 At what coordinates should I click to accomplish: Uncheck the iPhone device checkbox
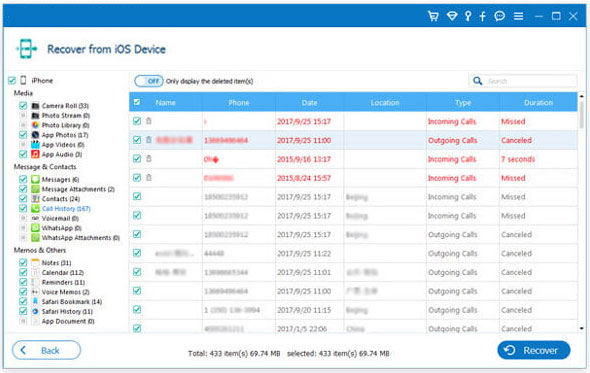12,80
